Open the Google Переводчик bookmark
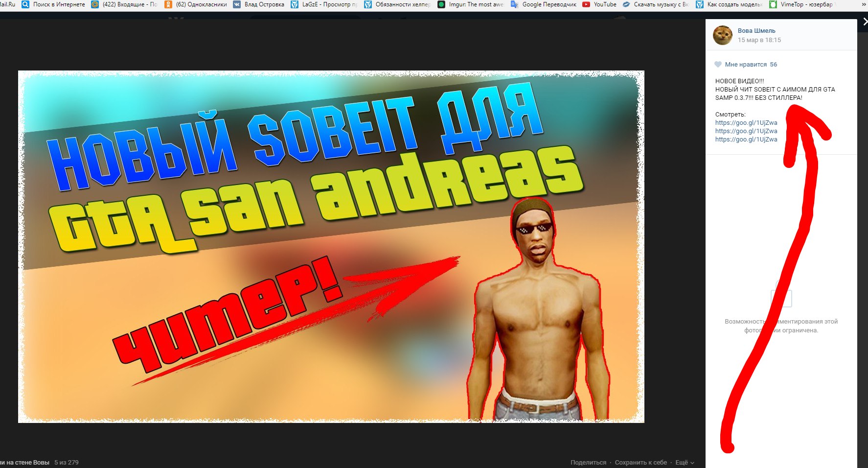The height and width of the screenshot is (468, 868). tap(544, 4)
